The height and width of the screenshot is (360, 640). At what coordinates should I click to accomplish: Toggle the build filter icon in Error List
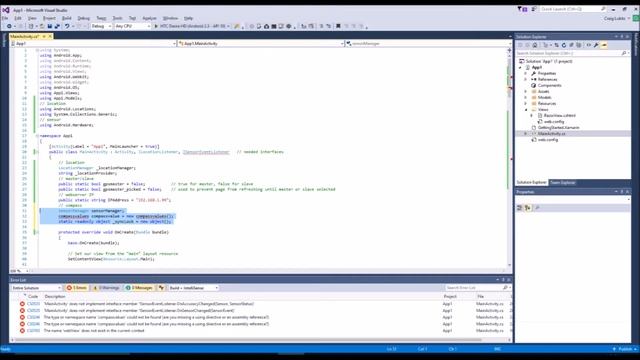coord(161,288)
